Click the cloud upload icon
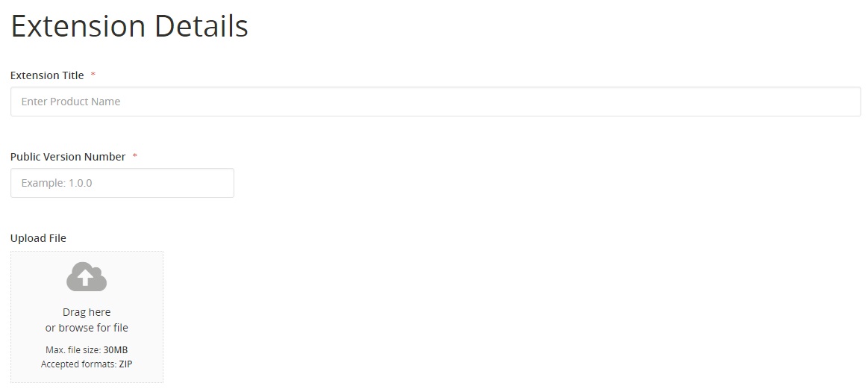This screenshot has width=868, height=392. (x=87, y=276)
